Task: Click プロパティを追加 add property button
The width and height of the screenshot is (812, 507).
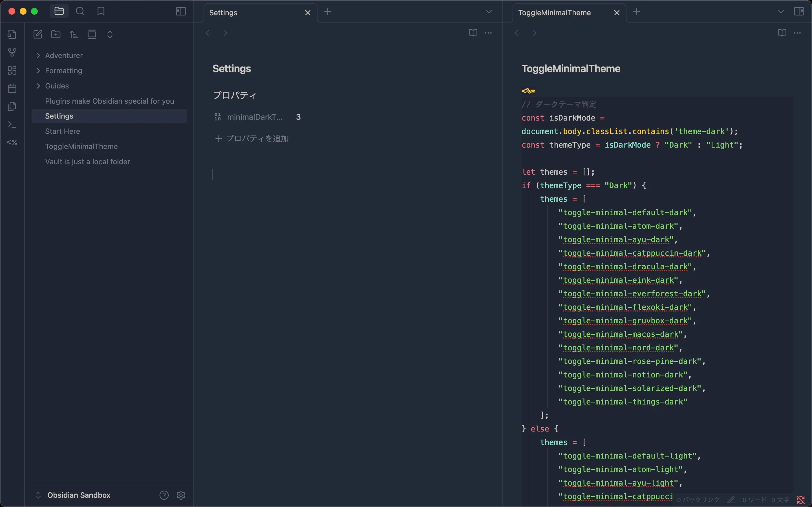Action: coord(252,139)
